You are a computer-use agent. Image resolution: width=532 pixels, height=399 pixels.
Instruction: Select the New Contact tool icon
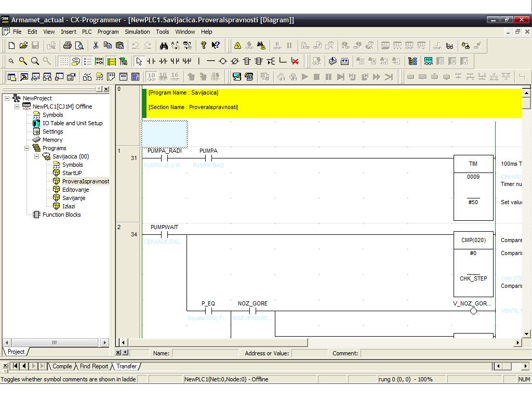tap(151, 61)
